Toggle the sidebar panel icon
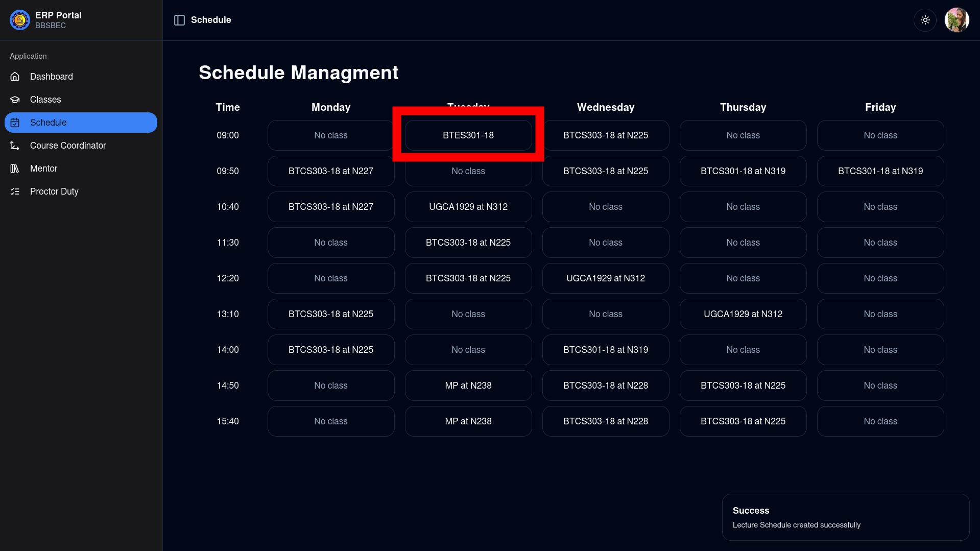This screenshot has width=980, height=551. [x=179, y=20]
